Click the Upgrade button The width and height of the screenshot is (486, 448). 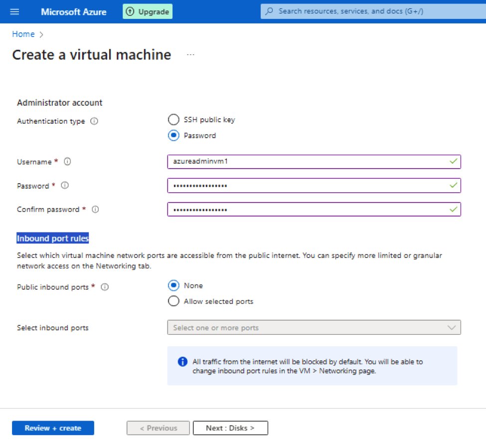tap(148, 11)
